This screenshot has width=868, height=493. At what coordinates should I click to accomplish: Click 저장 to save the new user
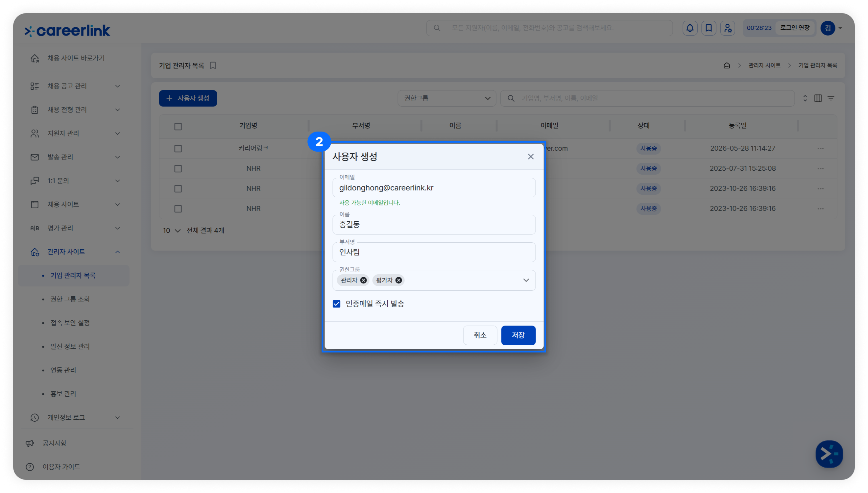pyautogui.click(x=518, y=335)
